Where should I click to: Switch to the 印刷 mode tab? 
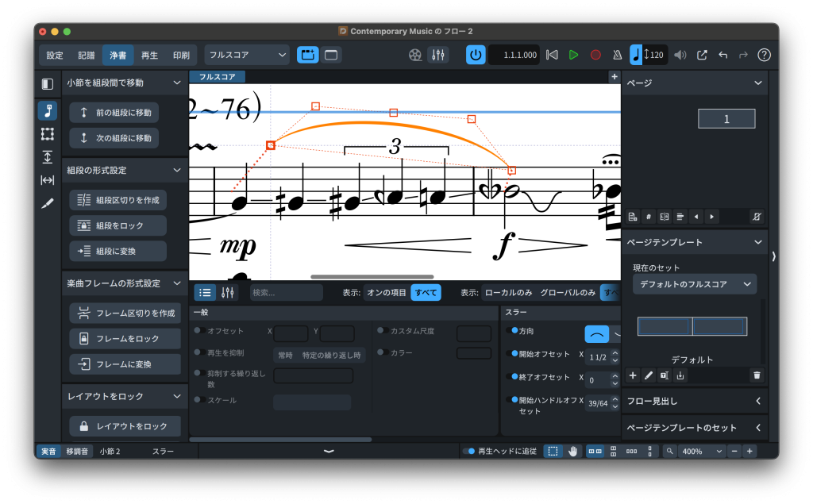point(181,55)
